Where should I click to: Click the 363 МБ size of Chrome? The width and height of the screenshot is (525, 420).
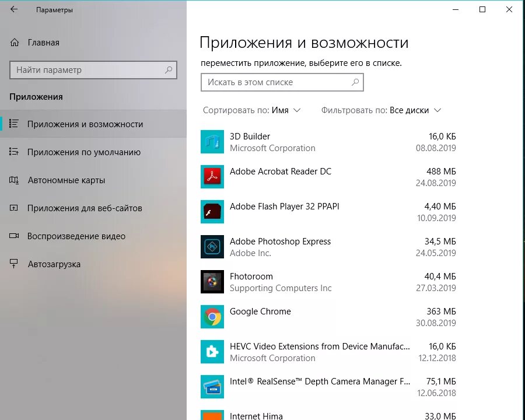441,311
